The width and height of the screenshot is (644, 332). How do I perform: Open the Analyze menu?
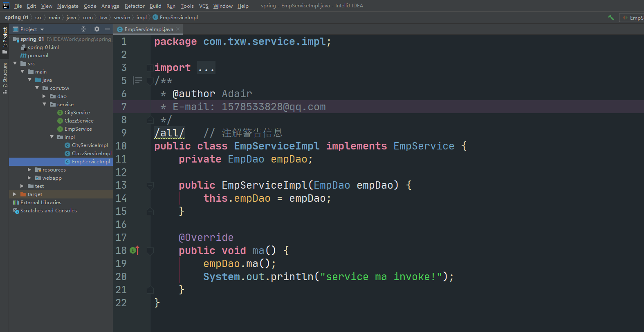(x=110, y=6)
